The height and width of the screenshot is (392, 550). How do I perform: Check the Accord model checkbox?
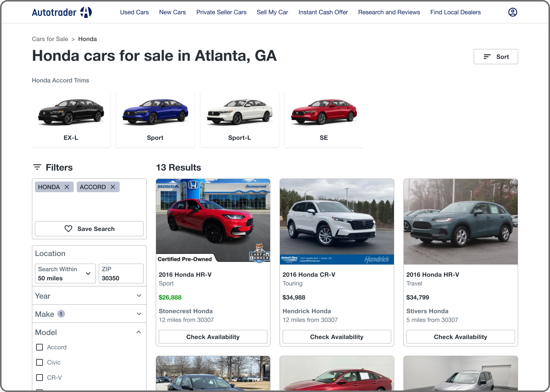tap(40, 347)
